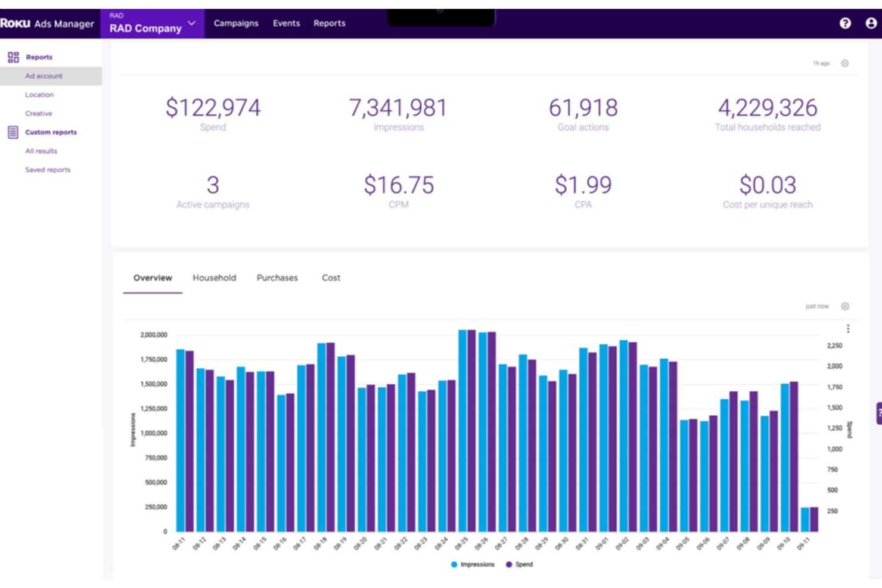Click the side help tab at right edge
This screenshot has height=588, width=882.
pyautogui.click(x=879, y=413)
